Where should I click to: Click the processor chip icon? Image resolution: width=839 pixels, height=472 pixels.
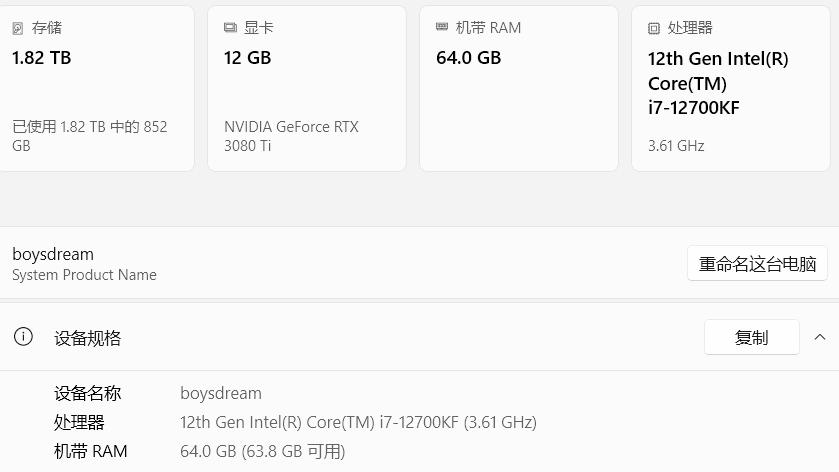point(654,28)
